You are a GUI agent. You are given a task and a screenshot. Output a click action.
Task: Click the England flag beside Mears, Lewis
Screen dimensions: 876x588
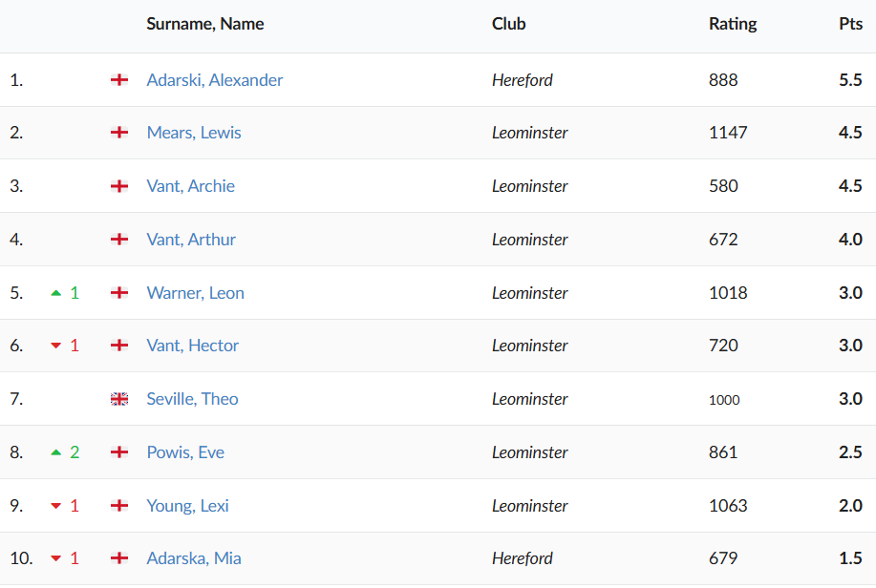tap(119, 133)
